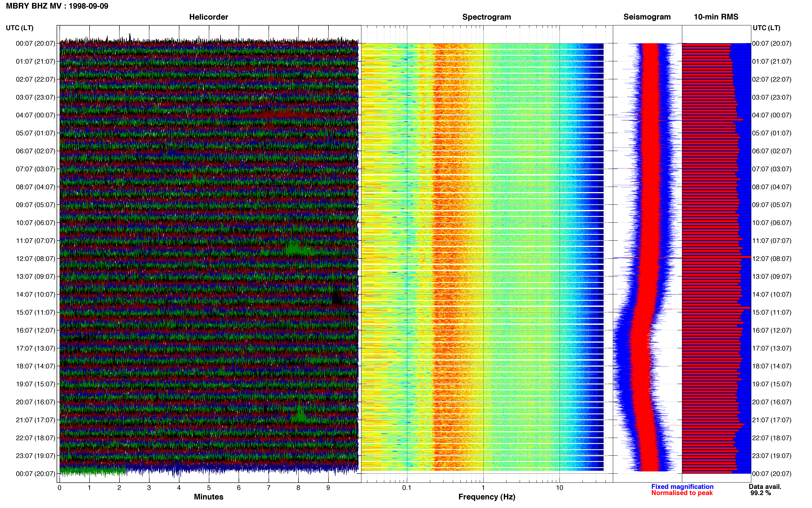
Task: Click left time label 12:07 (08:07)
Action: click(x=36, y=259)
